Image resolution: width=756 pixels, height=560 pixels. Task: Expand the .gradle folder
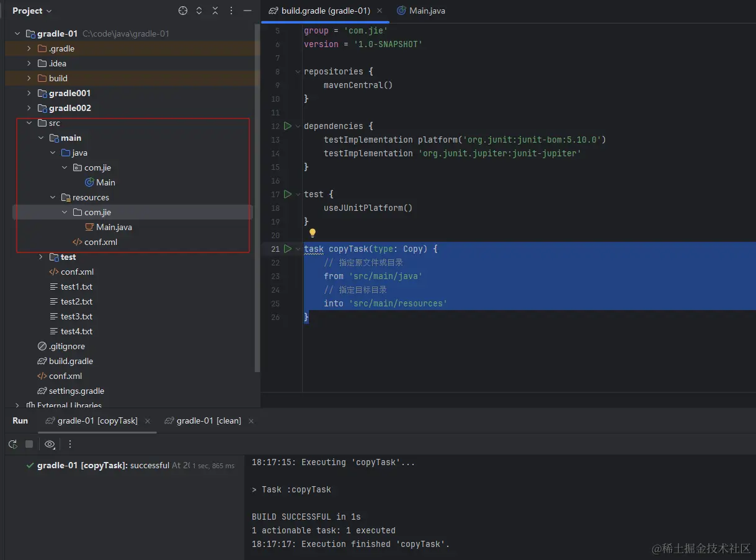(x=29, y=48)
